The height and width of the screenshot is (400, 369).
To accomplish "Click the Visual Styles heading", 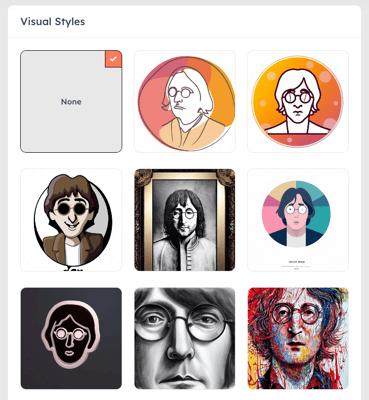I will (x=53, y=22).
